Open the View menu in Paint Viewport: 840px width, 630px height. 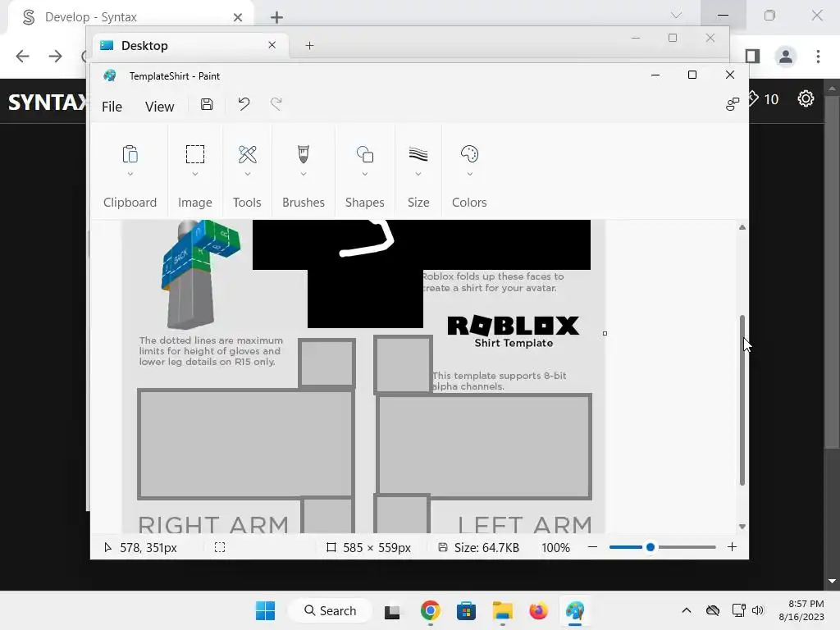click(x=160, y=107)
